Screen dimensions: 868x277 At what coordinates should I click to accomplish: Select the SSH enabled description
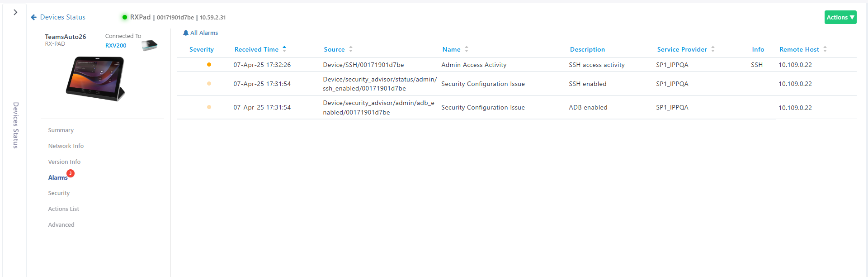click(588, 84)
